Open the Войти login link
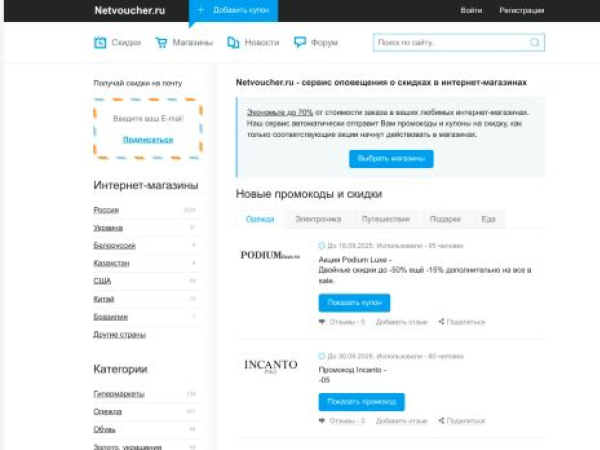The image size is (600, 450). point(471,10)
